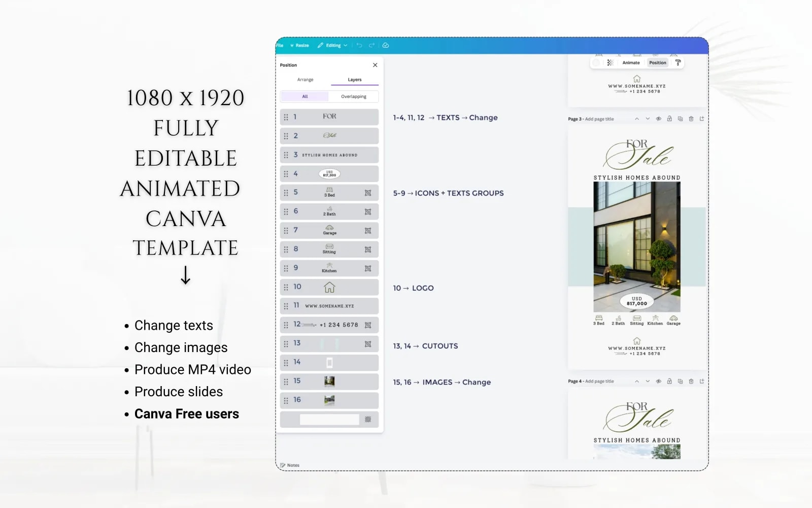
Task: Move Page 4 down
Action: tap(648, 381)
